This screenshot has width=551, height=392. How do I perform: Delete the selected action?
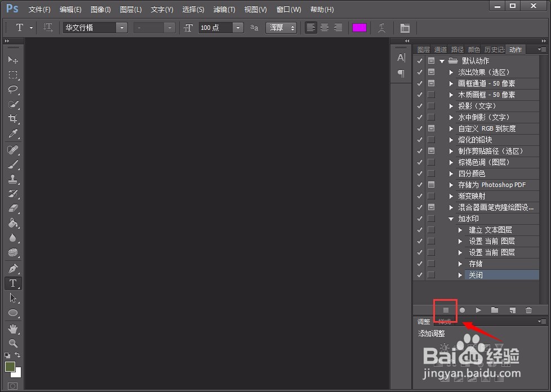point(528,310)
